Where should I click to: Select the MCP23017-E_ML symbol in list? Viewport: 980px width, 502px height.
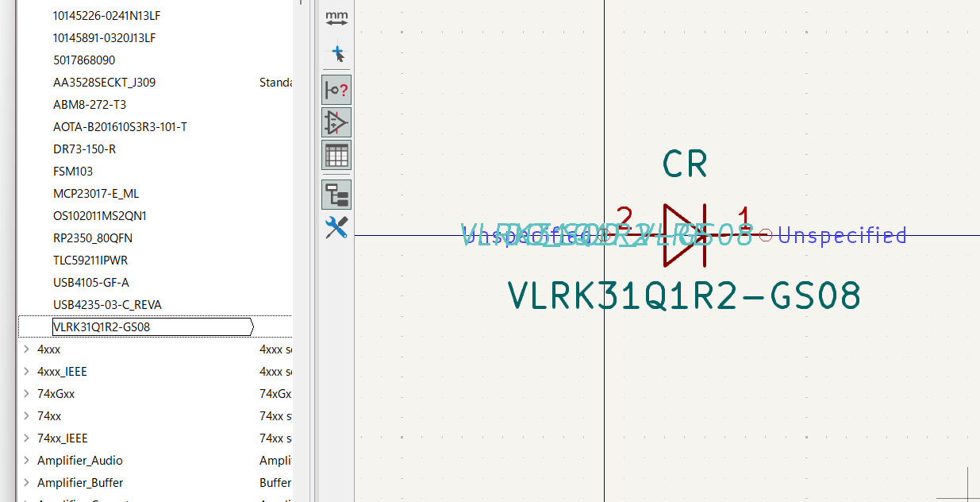[x=95, y=194]
